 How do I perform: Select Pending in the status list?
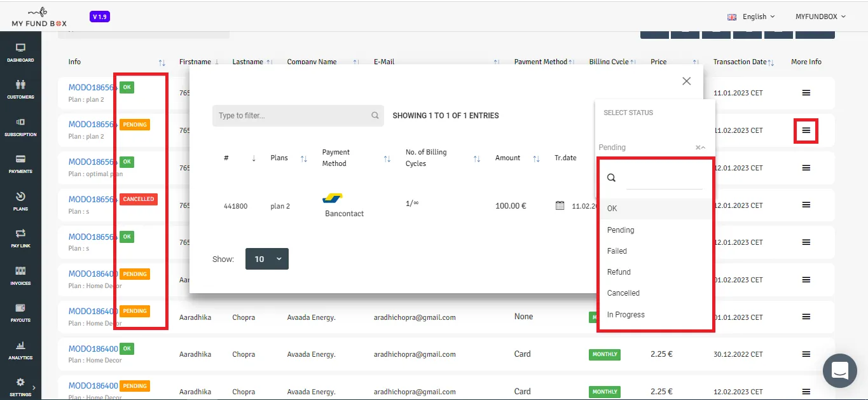click(655, 230)
